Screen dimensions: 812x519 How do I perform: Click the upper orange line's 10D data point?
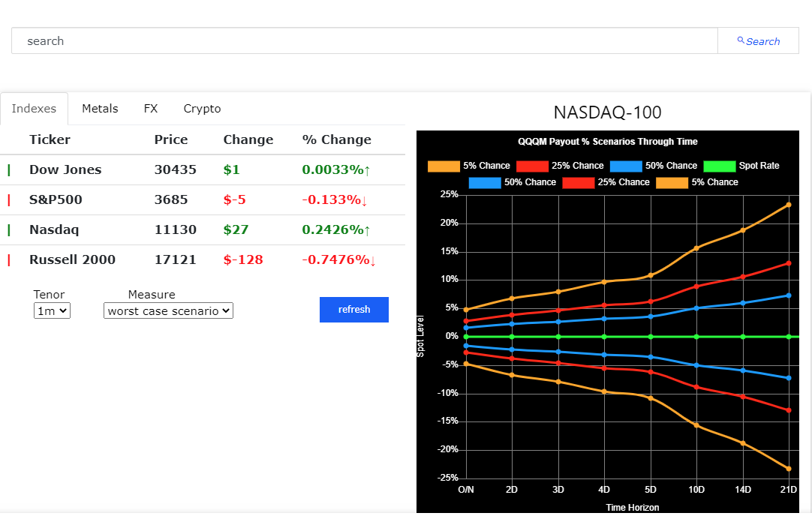point(696,248)
